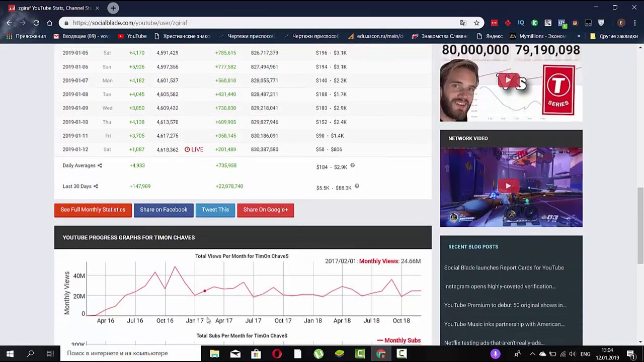Open the Netflix testing ads article

pos(494,343)
